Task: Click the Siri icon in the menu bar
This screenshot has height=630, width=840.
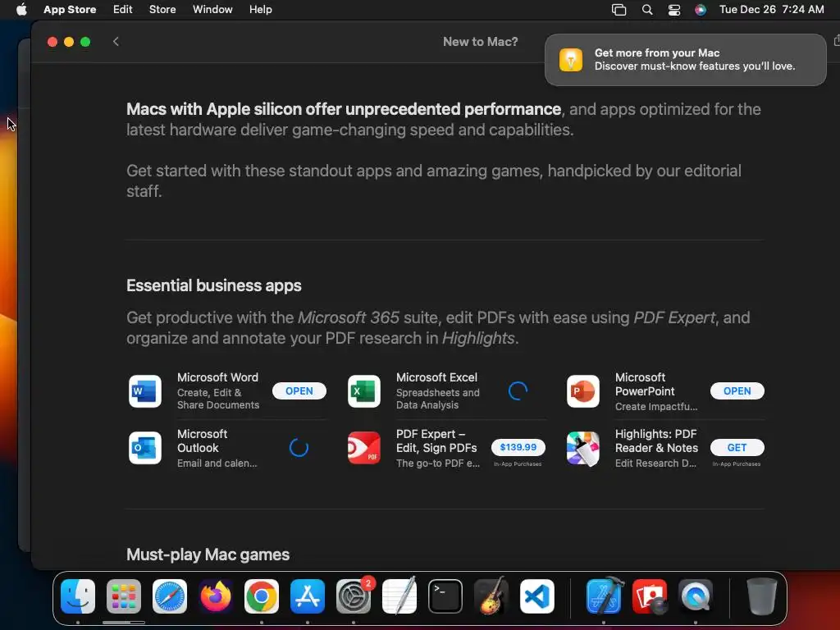Action: point(701,10)
